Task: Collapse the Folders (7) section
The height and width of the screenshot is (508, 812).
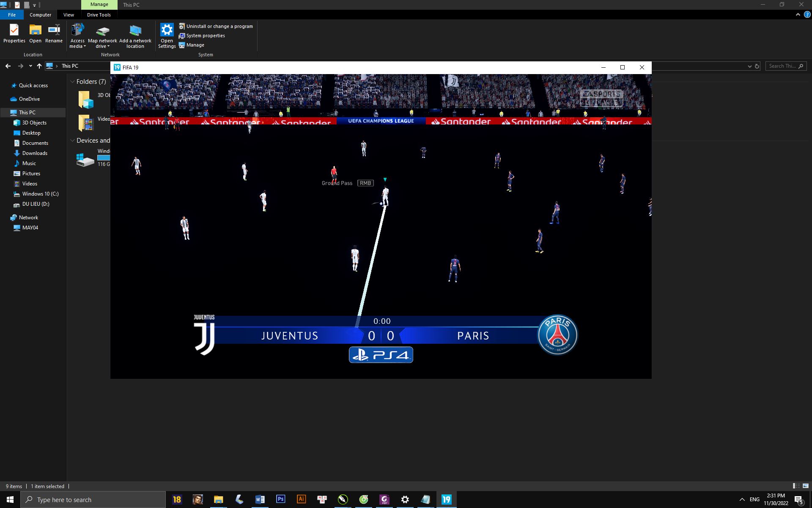Action: tap(72, 81)
